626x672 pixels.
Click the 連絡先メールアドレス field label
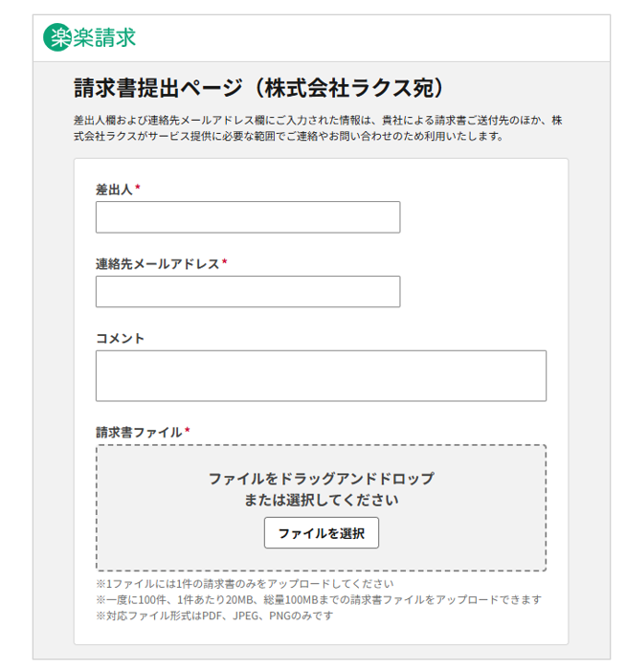157,264
